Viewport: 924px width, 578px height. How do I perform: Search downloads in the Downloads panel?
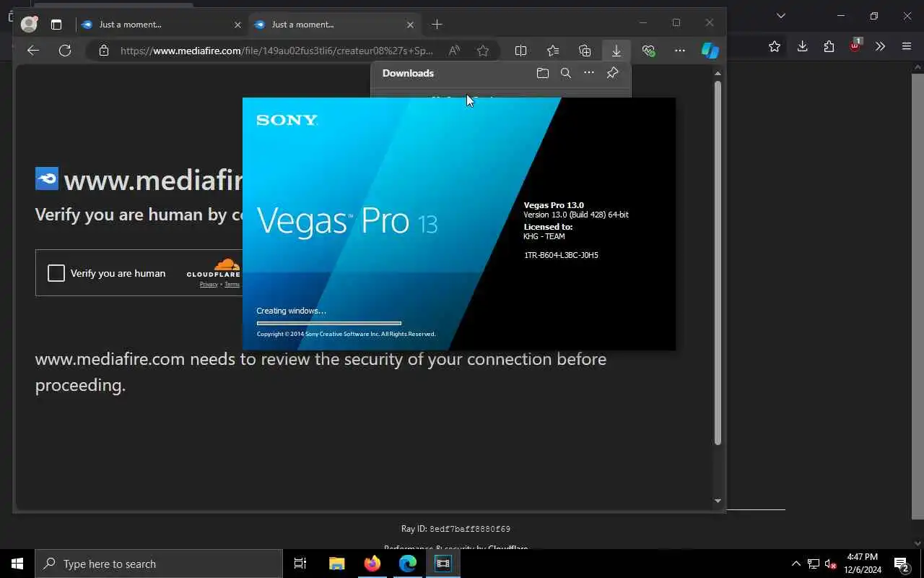point(566,73)
